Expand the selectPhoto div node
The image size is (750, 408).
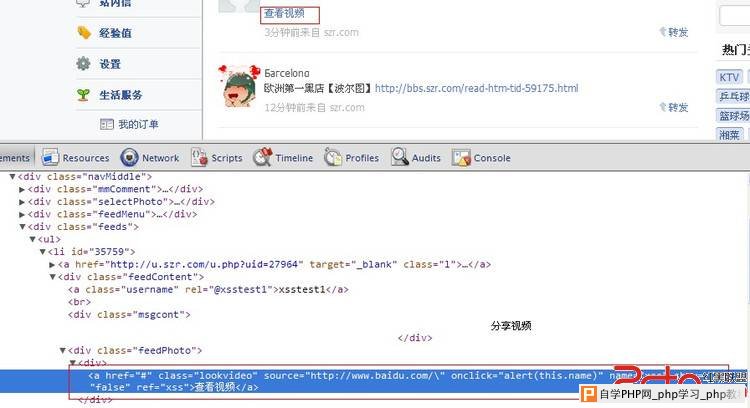[22, 202]
